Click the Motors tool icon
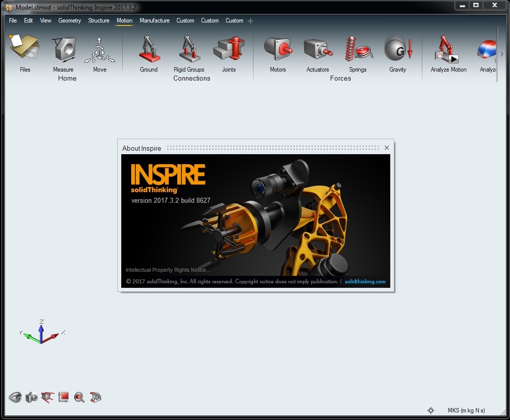This screenshot has width=510, height=420. pyautogui.click(x=278, y=49)
